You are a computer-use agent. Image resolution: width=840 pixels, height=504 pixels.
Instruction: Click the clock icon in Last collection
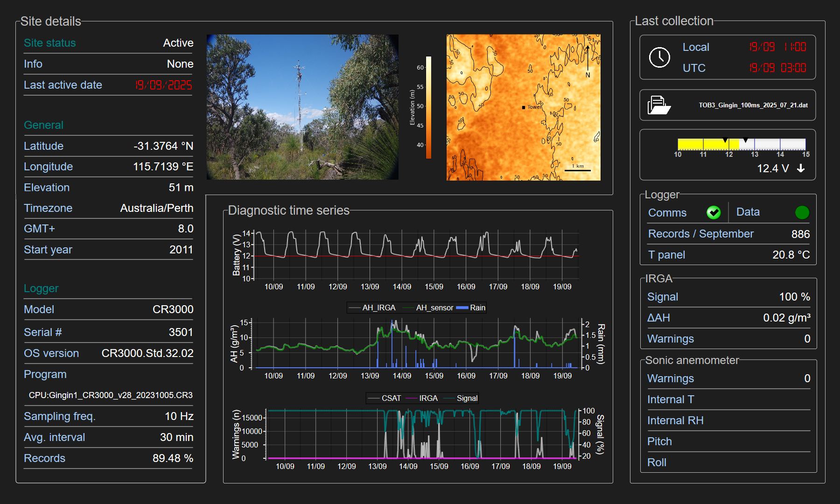(659, 57)
